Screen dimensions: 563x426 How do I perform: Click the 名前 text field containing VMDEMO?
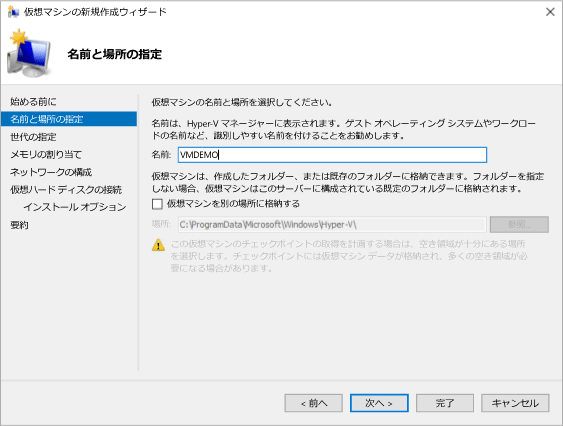point(332,155)
